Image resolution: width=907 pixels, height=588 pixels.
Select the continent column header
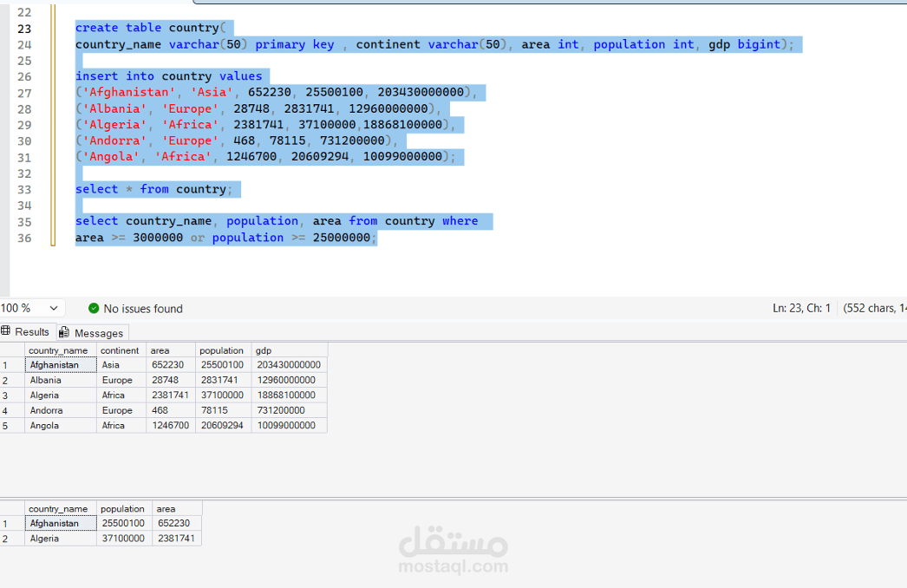tap(121, 350)
